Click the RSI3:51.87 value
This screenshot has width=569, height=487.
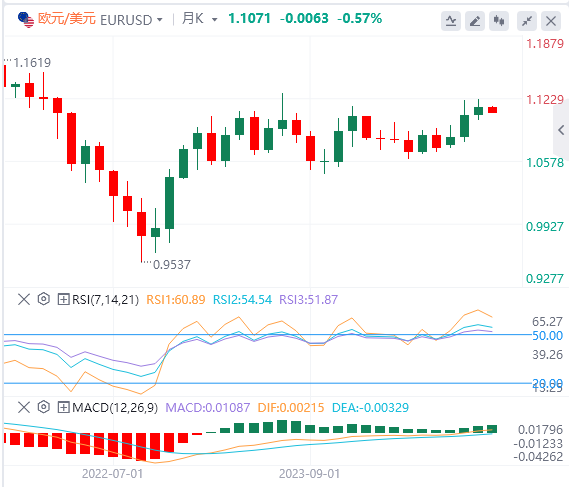(x=308, y=300)
